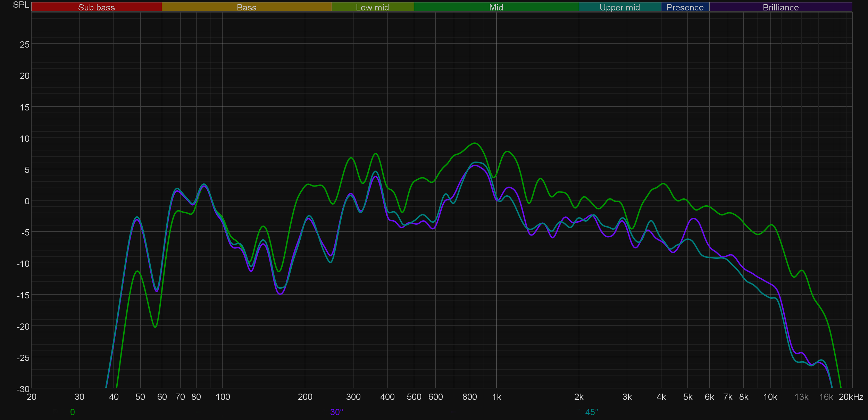Click the Low mid band header
This screenshot has width=868, height=420.
click(372, 7)
